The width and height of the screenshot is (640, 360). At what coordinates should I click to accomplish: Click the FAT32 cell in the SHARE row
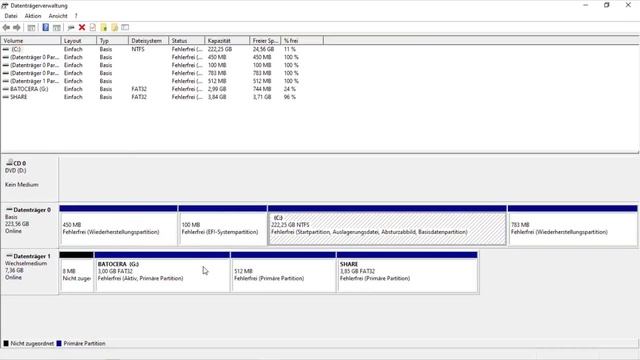(139, 97)
